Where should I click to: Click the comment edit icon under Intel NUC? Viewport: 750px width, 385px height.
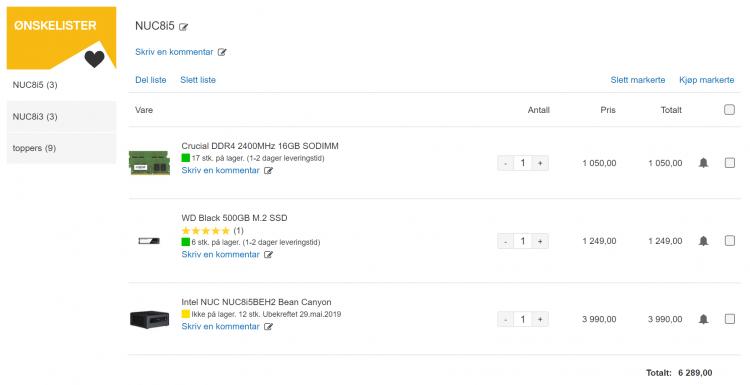[x=268, y=327]
